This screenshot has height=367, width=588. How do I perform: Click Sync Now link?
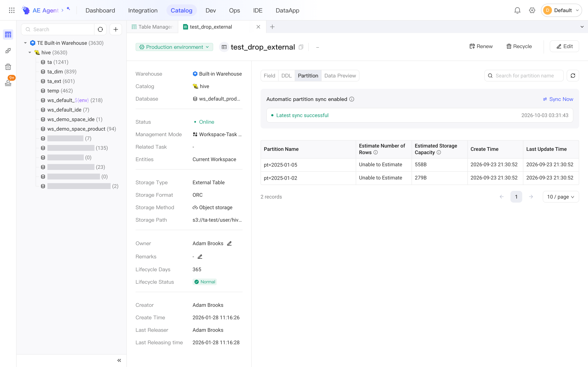point(558,99)
